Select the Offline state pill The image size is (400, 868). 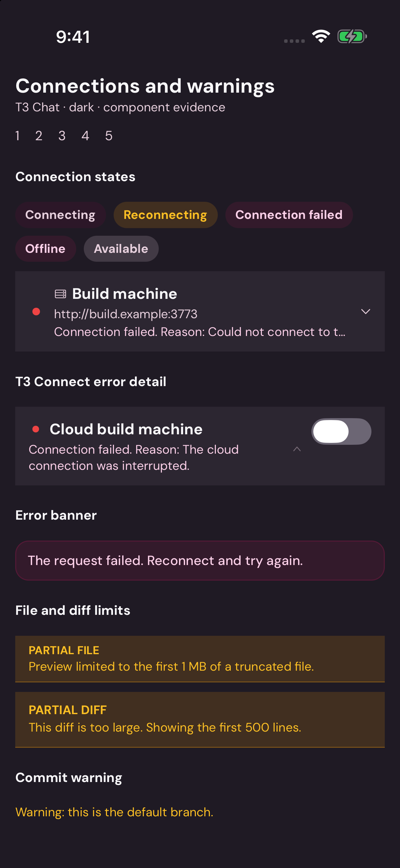pyautogui.click(x=45, y=249)
